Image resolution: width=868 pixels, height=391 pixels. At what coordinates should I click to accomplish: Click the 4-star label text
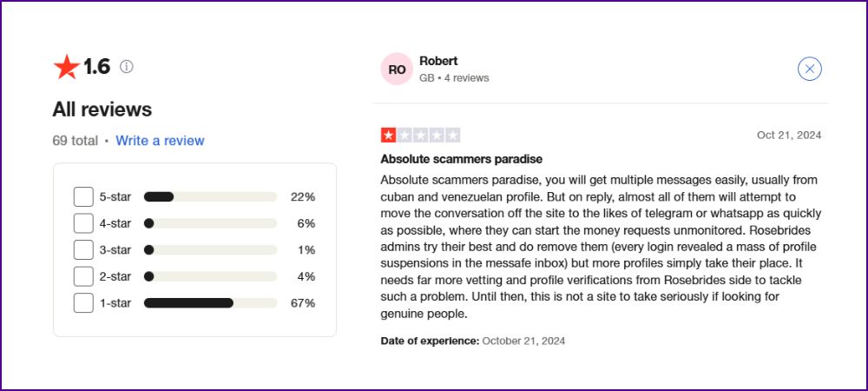115,223
